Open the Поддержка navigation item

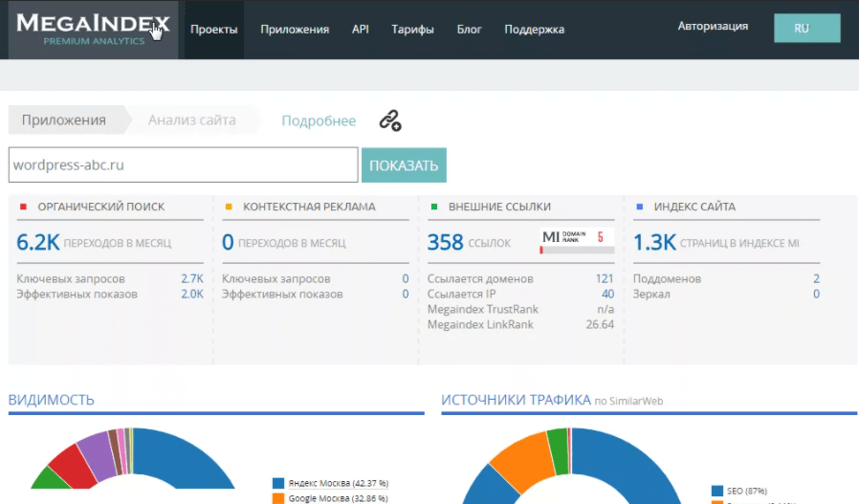tap(534, 29)
